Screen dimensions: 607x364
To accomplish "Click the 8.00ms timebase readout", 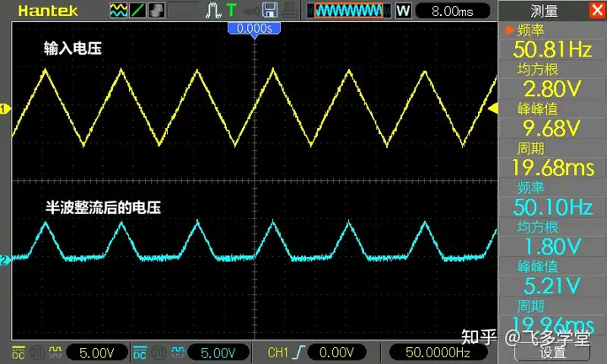I will pos(453,11).
